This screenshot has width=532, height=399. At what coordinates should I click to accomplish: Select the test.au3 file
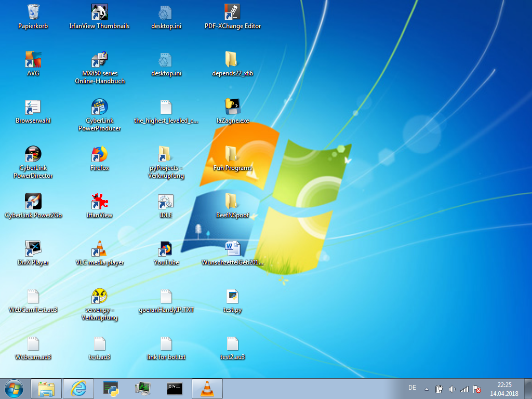[99, 348]
